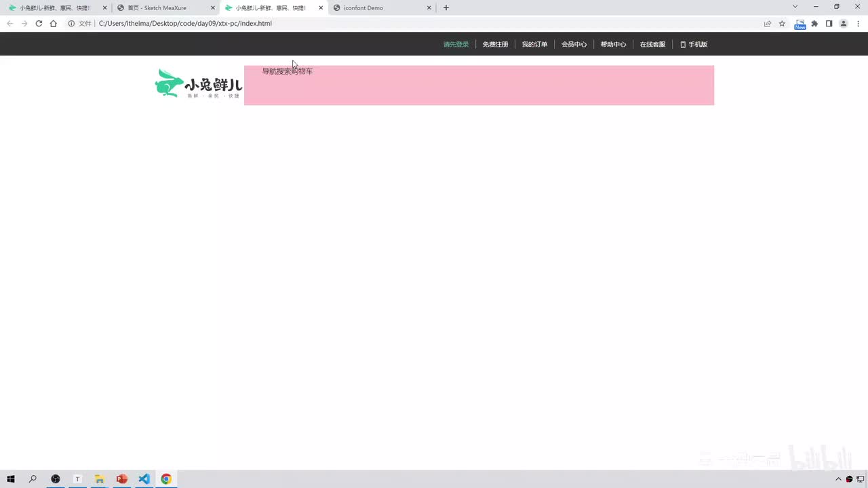Screen dimensions: 868x488
Task: Click 在线客服 link
Action: tap(652, 45)
